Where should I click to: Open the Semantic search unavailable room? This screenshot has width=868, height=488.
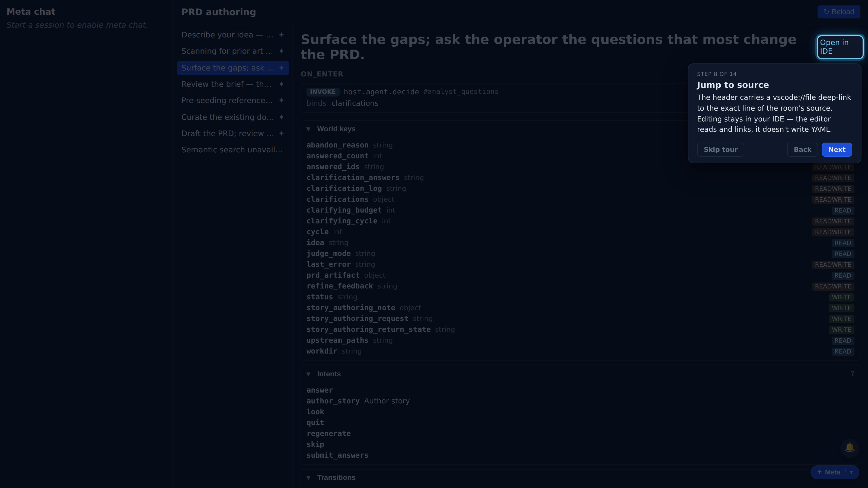(232, 150)
